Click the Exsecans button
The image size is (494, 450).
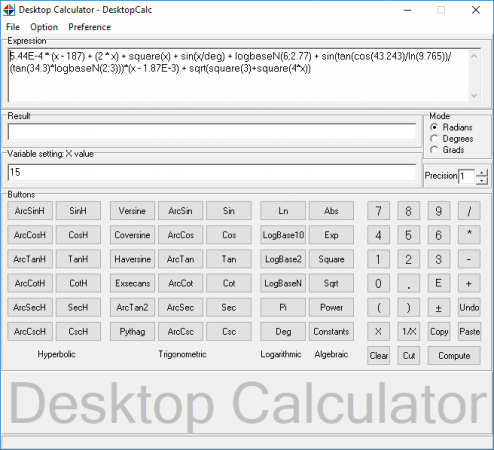click(x=132, y=283)
